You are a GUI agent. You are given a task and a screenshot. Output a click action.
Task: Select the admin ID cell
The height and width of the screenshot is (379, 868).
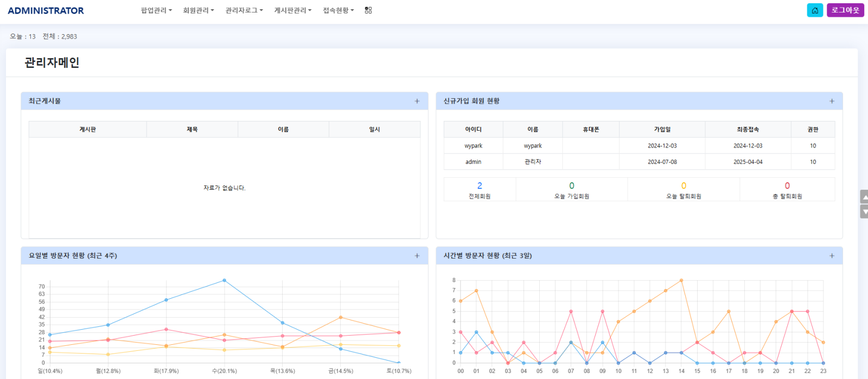coord(474,162)
